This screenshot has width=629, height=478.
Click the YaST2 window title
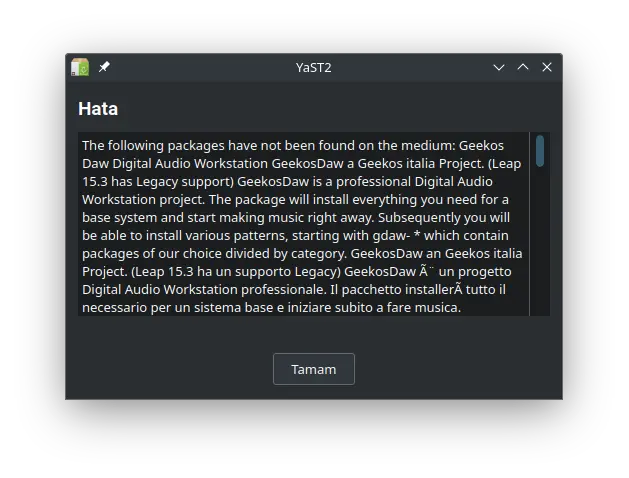tap(314, 68)
